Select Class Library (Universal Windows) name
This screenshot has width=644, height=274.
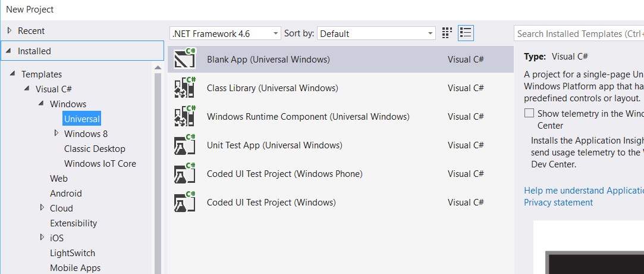(x=272, y=88)
